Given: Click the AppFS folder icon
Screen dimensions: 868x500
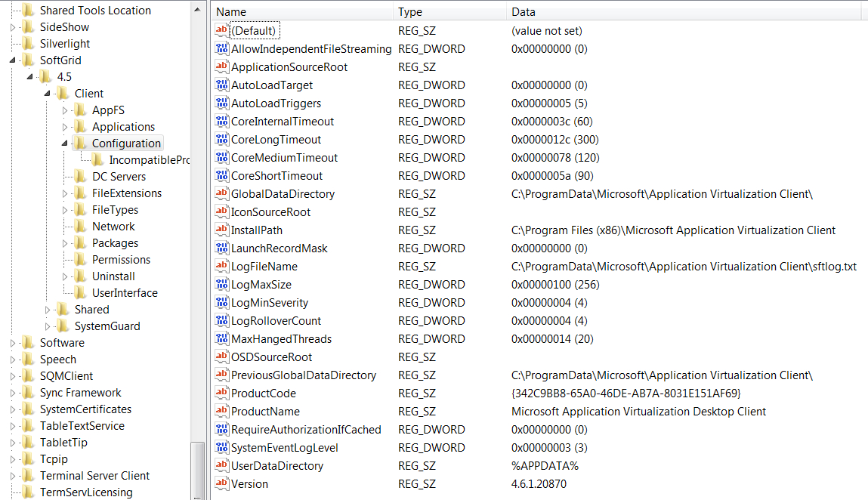Looking at the screenshot, I should pos(80,110).
